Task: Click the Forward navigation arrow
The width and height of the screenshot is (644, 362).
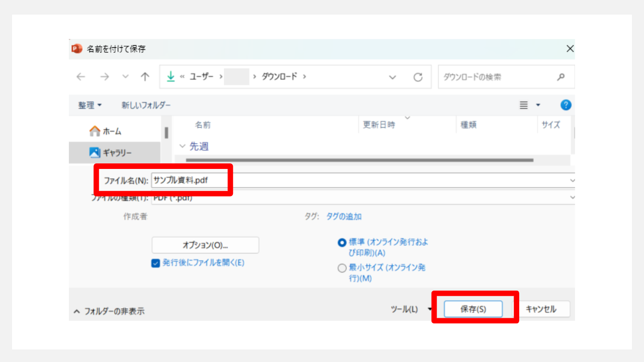Action: (104, 77)
